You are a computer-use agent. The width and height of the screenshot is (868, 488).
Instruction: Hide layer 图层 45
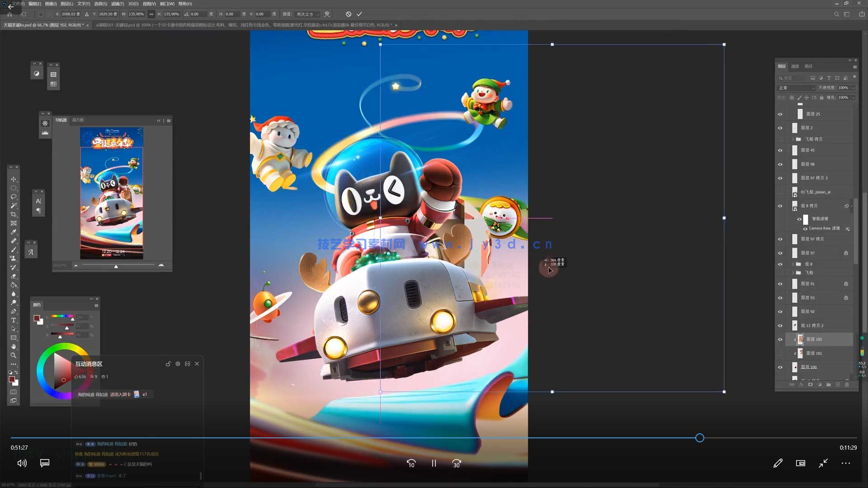780,150
